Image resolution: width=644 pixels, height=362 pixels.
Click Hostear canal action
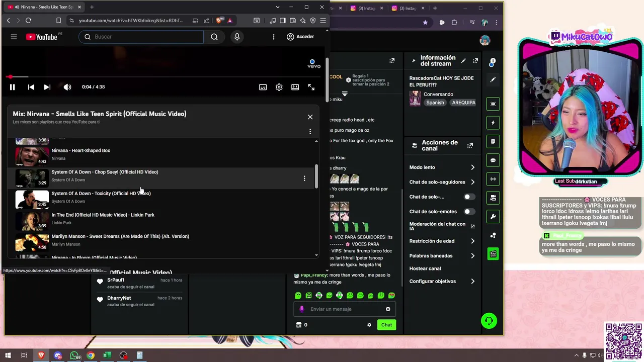[425, 268]
